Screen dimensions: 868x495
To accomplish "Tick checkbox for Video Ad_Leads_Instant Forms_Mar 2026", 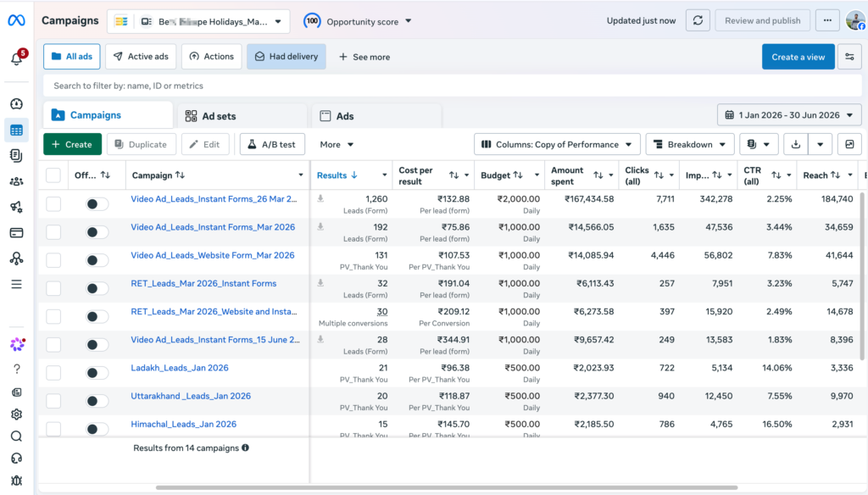I will tap(53, 232).
